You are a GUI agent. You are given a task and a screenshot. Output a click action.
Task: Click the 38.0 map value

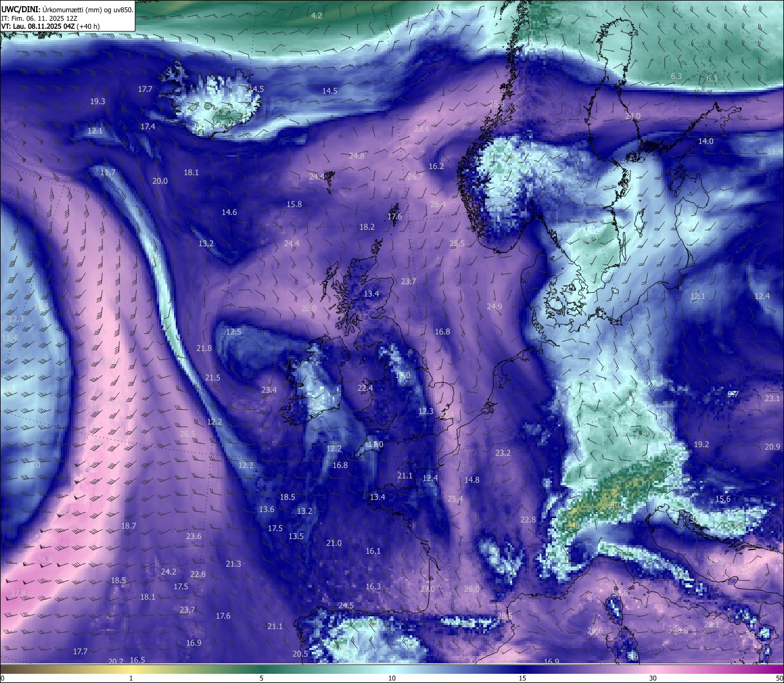45,560
